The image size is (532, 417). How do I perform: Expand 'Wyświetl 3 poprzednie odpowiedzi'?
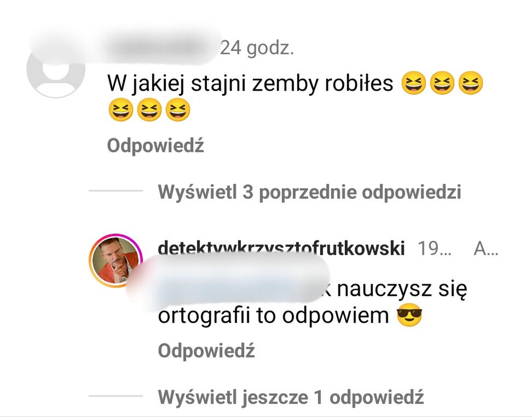309,192
